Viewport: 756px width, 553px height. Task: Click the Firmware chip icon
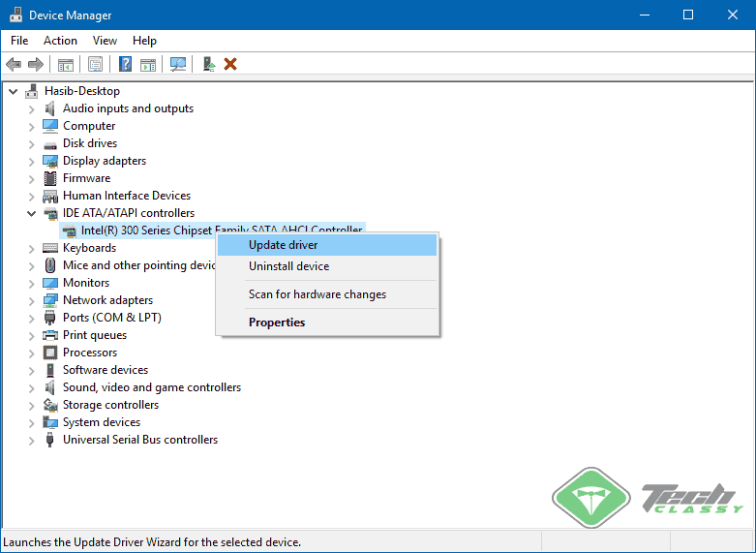coord(50,178)
